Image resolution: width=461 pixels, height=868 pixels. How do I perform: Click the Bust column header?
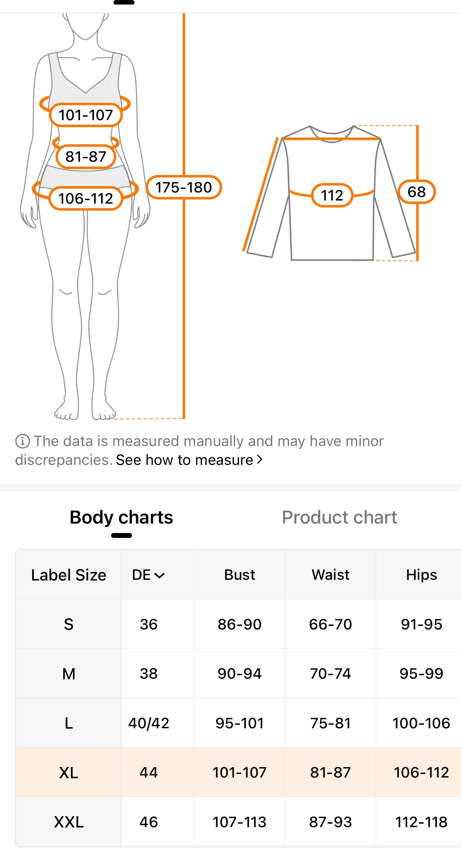[240, 575]
